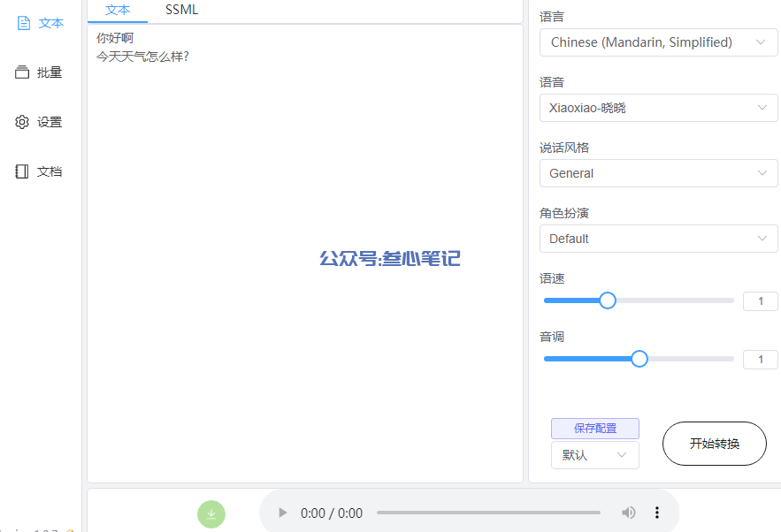Click the audio progress bar

pos(488,513)
